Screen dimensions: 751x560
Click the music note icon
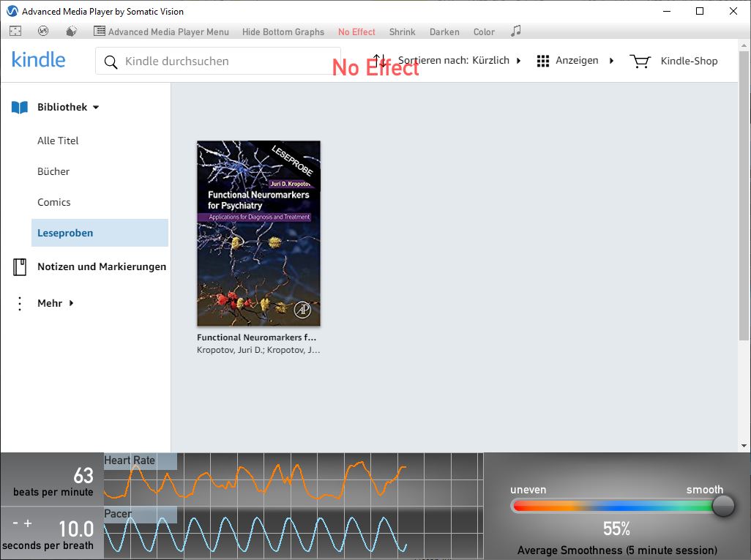pyautogui.click(x=515, y=31)
